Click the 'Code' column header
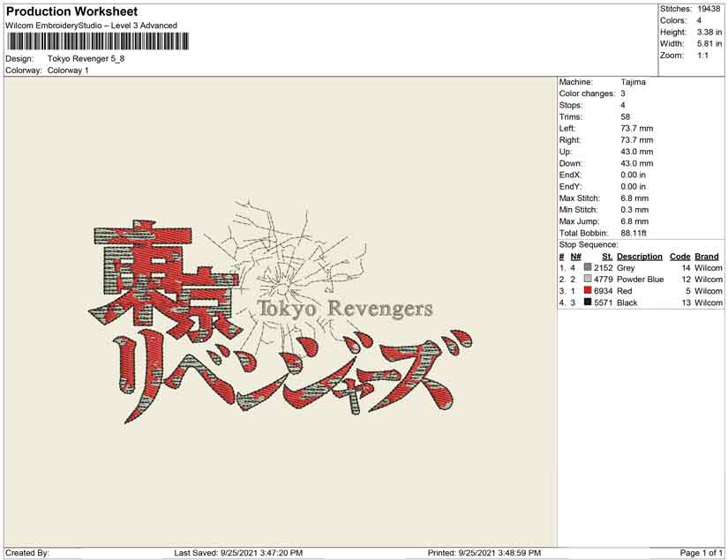Screen dimensions: 728x560 click(679, 257)
